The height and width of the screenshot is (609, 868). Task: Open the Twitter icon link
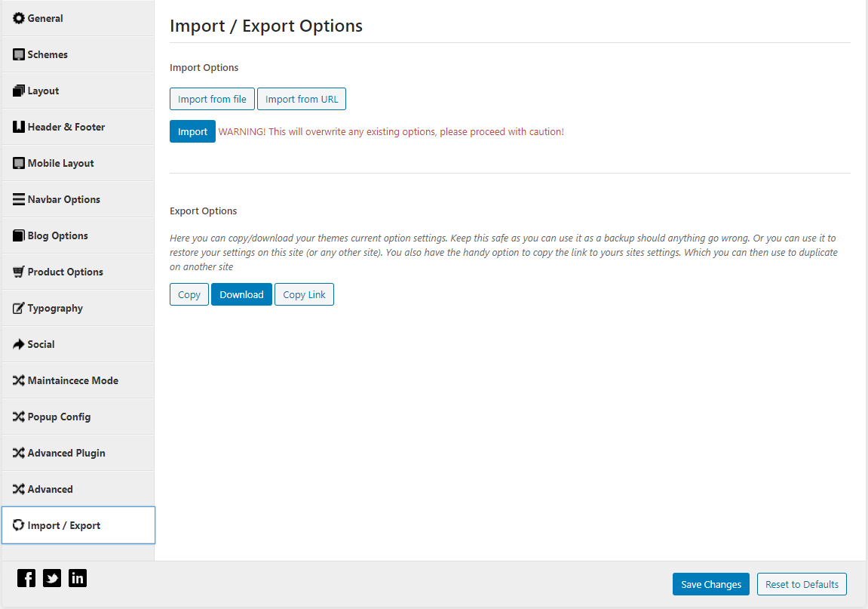[52, 578]
